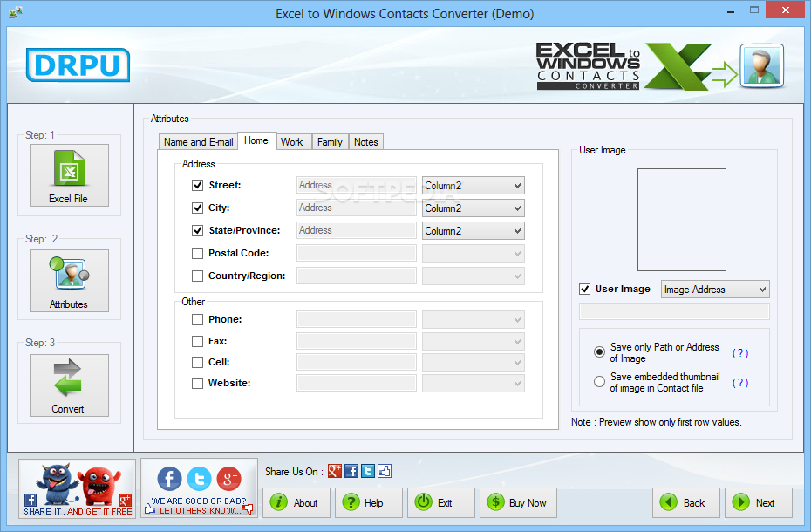This screenshot has height=532, width=811.
Task: Open the State/Province column dropdown
Action: [474, 231]
